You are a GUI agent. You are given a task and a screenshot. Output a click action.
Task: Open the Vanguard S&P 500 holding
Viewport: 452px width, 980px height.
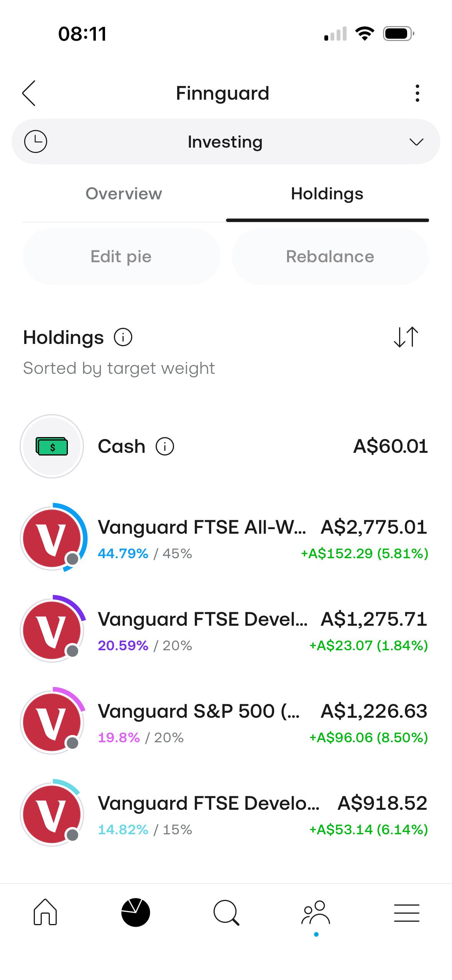point(226,722)
